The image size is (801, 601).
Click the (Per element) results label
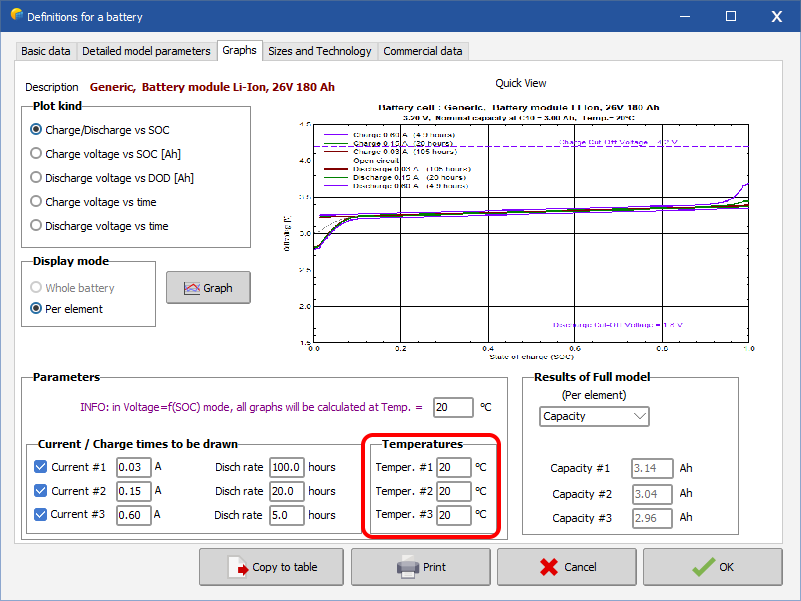[x=594, y=395]
